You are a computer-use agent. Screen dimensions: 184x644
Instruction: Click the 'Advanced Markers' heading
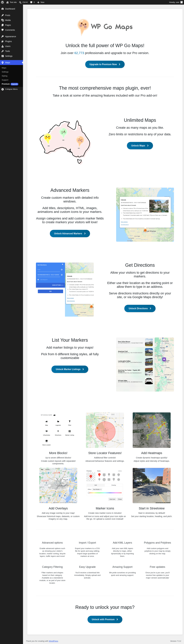(x=70, y=190)
